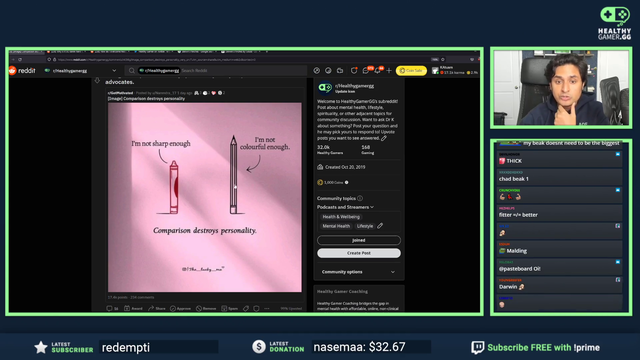Click the pencil icon to edit topic tags
Screen dimensions: 640x360
pyautogui.click(x=380, y=226)
